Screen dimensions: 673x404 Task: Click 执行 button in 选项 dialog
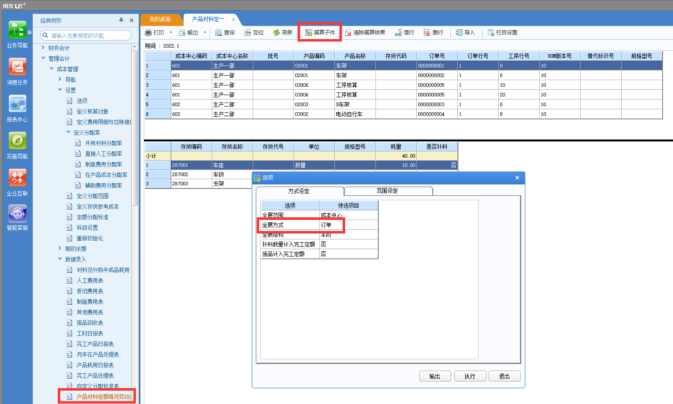pyautogui.click(x=470, y=376)
